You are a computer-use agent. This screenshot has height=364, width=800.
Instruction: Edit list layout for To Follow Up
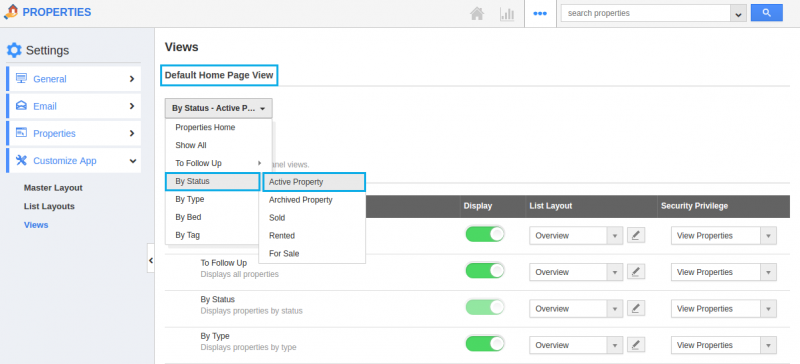(636, 272)
